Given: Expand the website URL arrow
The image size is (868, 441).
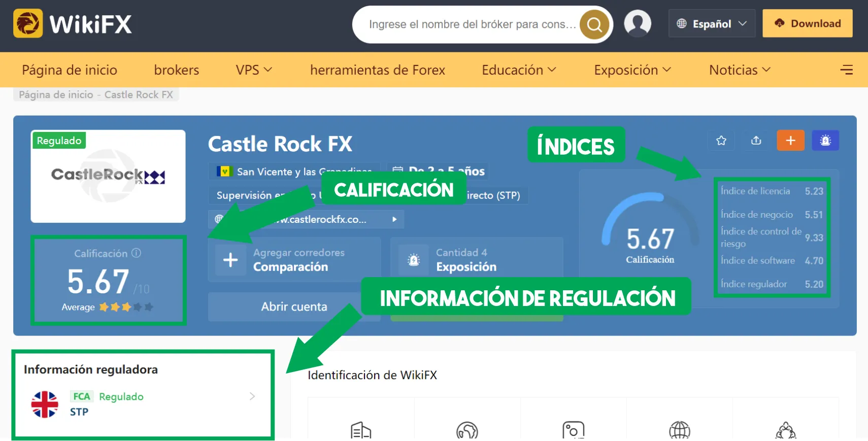Looking at the screenshot, I should [394, 219].
